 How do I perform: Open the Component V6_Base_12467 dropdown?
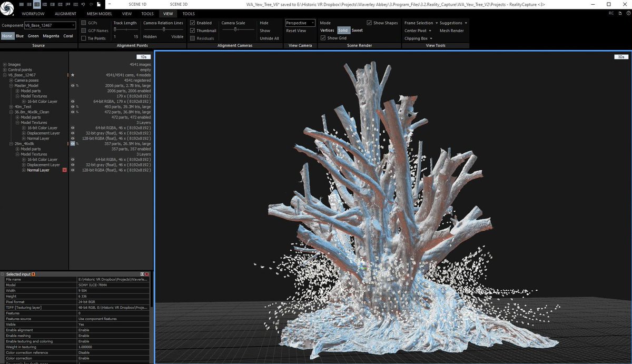coord(51,25)
